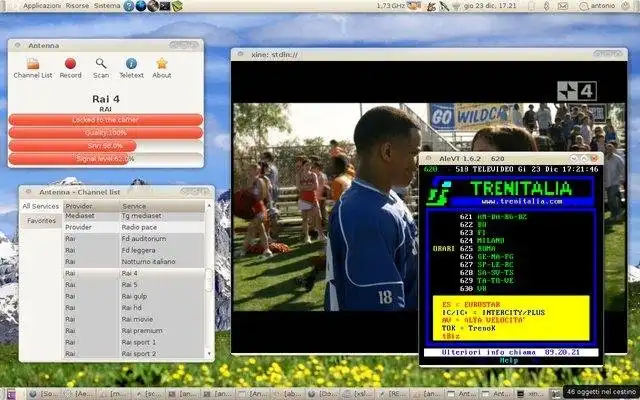640x400 pixels.
Task: Click the Snr signal progress bar
Action: click(x=106, y=146)
